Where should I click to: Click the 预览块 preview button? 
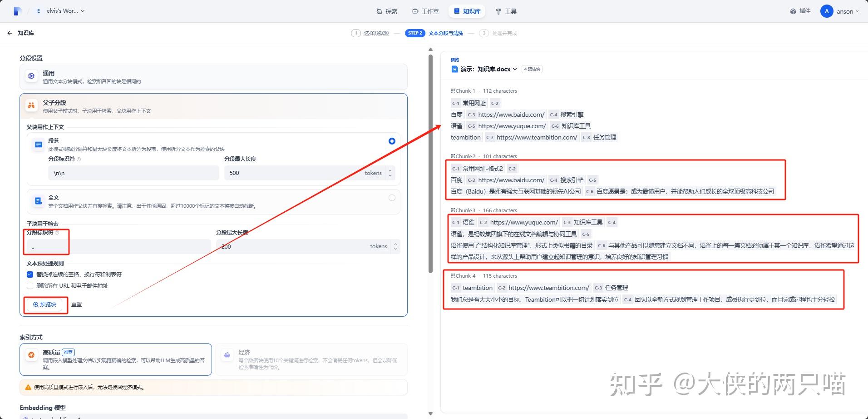[44, 304]
